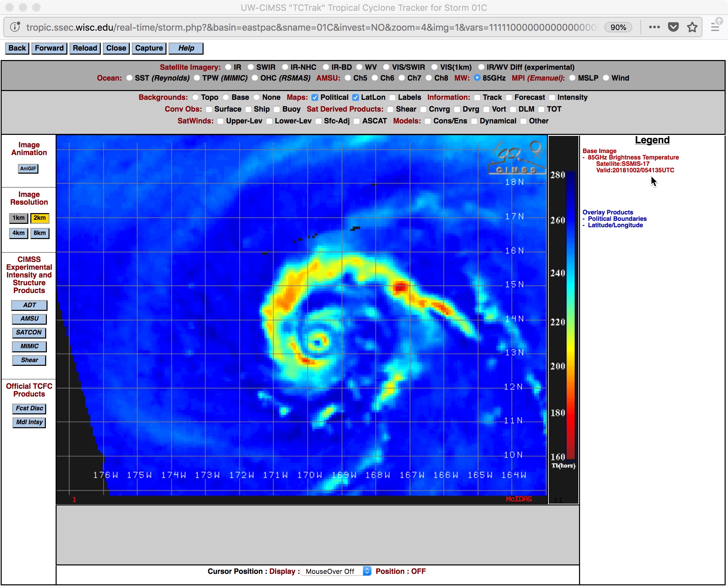Open the ADT product
The height and width of the screenshot is (586, 728).
29,305
